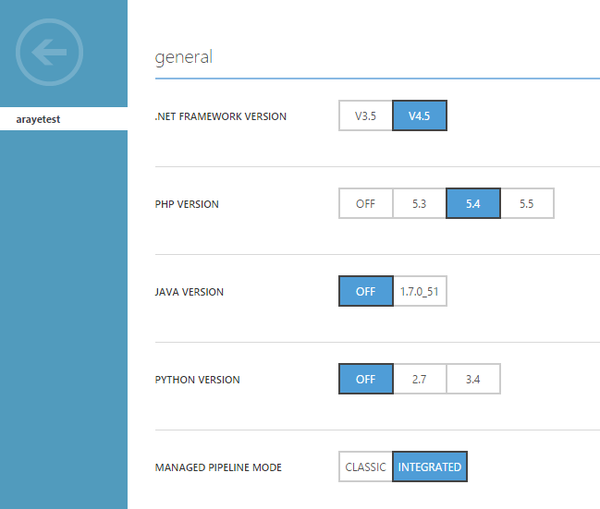Turn PHP version OFF
Screen dimensions: 600x509
click(365, 204)
